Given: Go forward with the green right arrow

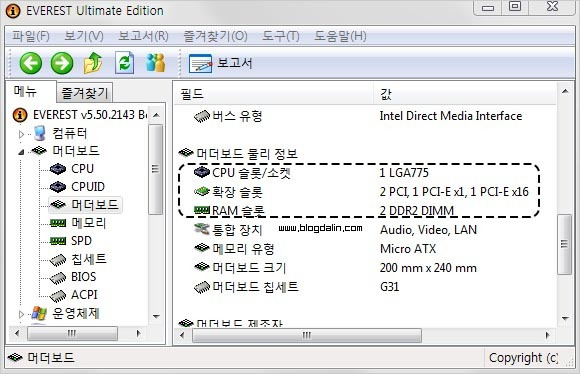Looking at the screenshot, I should [x=62, y=63].
